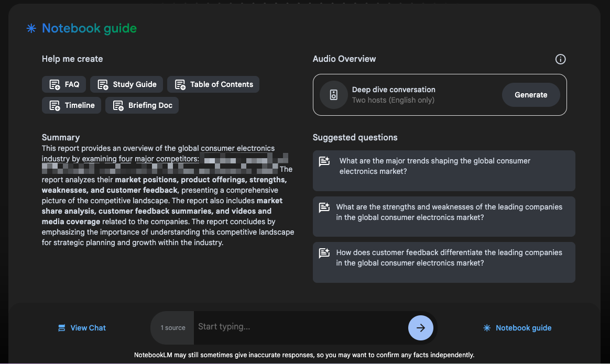Ask about major trends shaping the market

coord(444,171)
